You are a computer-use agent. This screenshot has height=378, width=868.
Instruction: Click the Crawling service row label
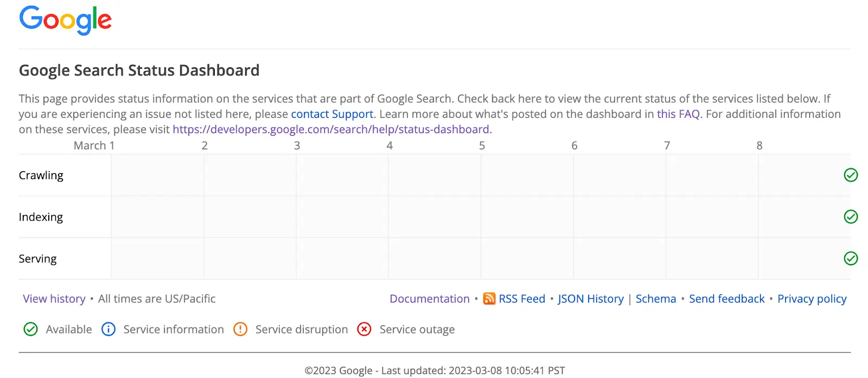[x=41, y=175]
